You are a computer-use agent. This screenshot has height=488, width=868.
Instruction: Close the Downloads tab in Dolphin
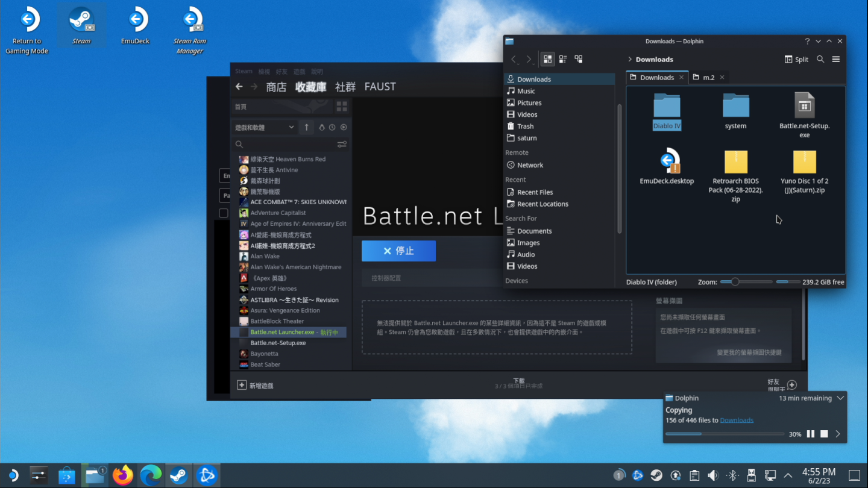(681, 77)
